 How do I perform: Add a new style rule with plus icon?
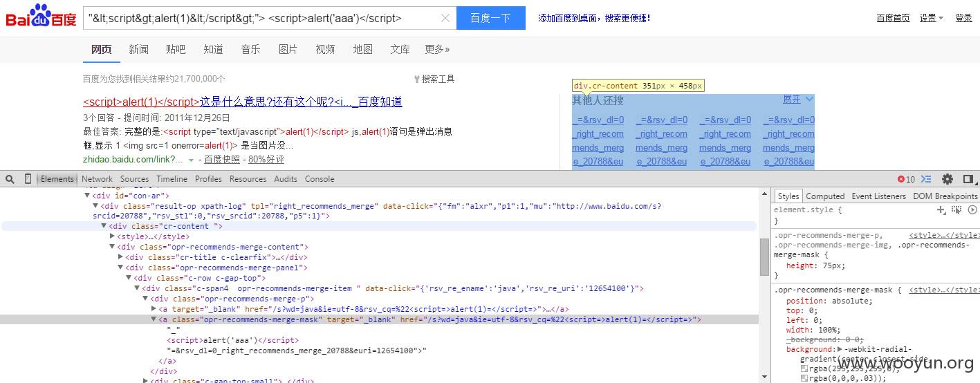click(941, 209)
